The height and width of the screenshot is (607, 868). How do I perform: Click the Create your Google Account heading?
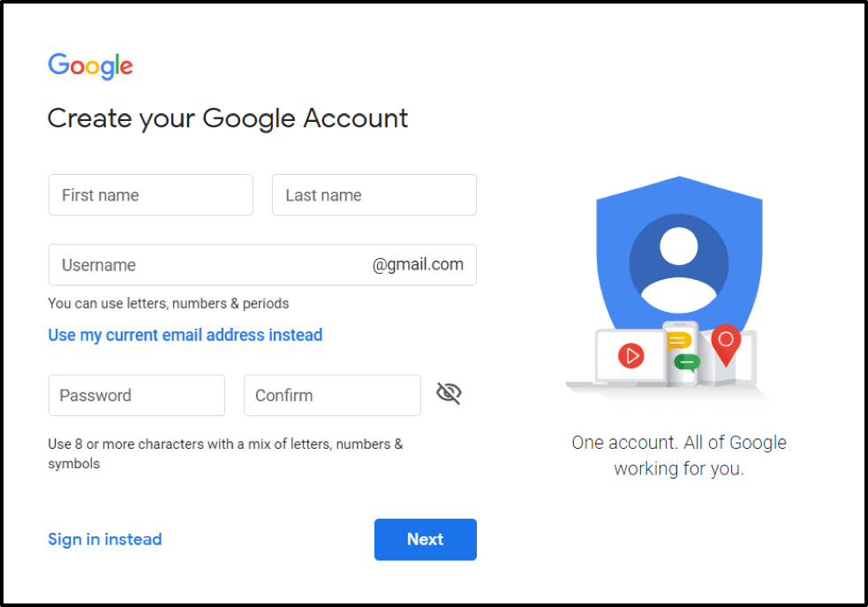pyautogui.click(x=227, y=118)
